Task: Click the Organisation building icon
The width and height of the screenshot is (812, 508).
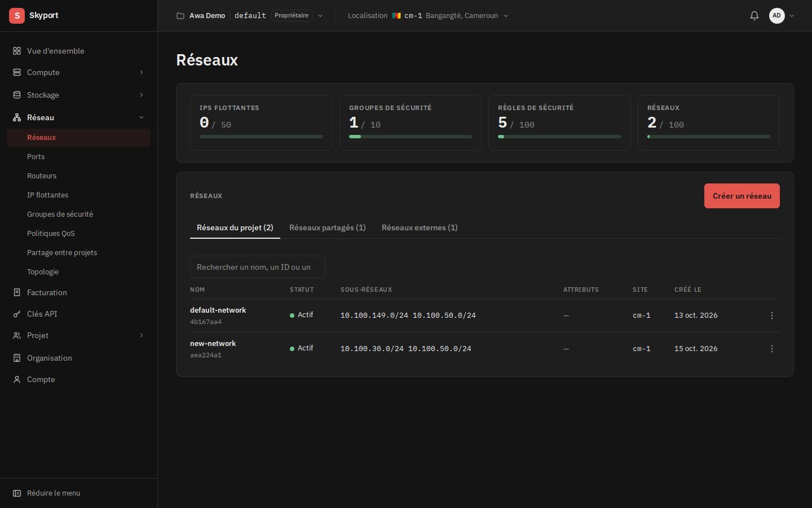Action: click(x=17, y=358)
